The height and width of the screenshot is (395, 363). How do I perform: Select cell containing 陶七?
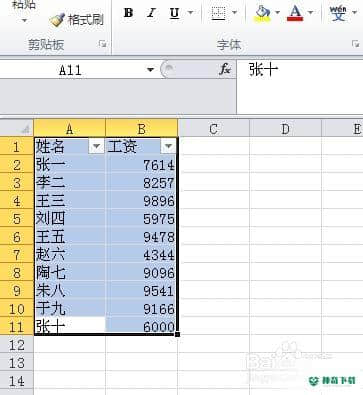69,273
